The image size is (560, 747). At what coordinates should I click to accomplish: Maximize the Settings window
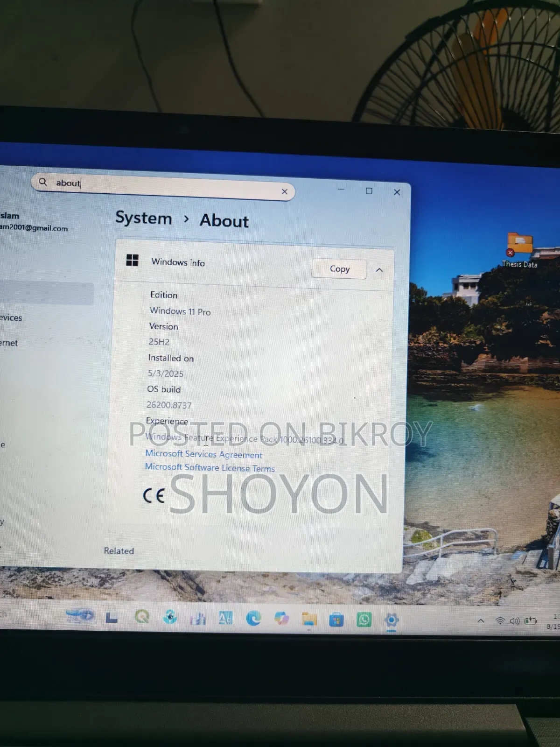tap(369, 191)
